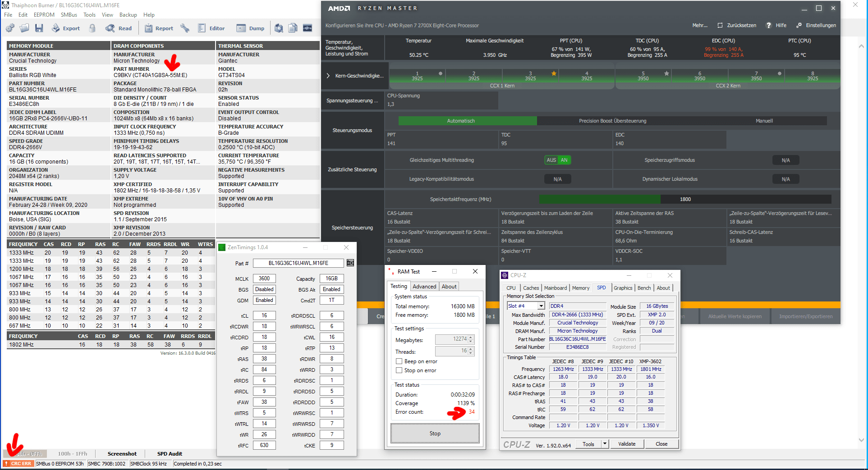Open About tab in RAM Test

(449, 287)
